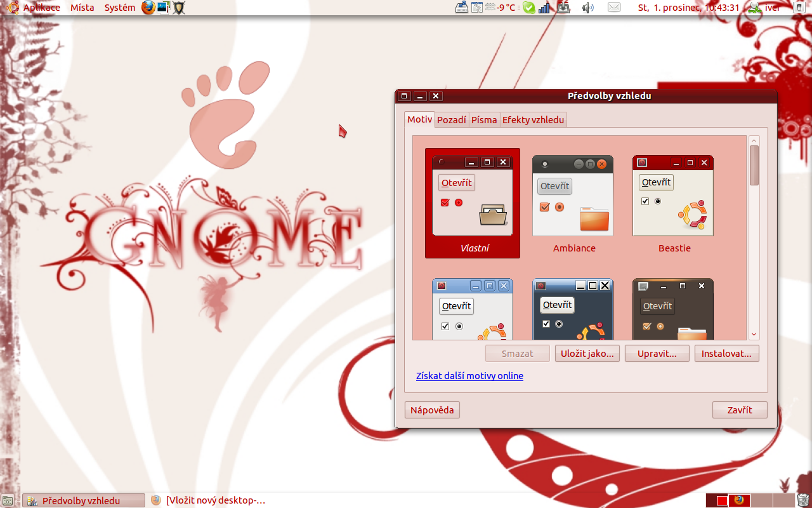Open the power session button
812x508 pixels.
(x=799, y=8)
